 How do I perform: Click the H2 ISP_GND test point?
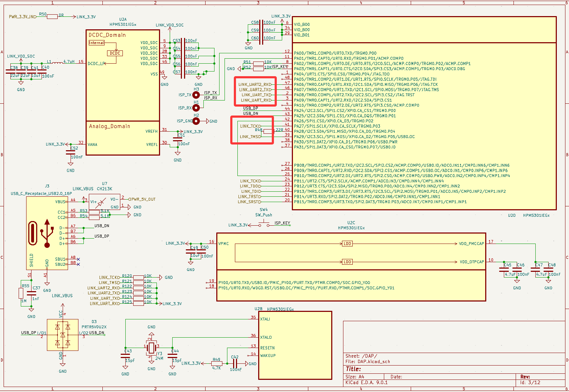coord(196,121)
